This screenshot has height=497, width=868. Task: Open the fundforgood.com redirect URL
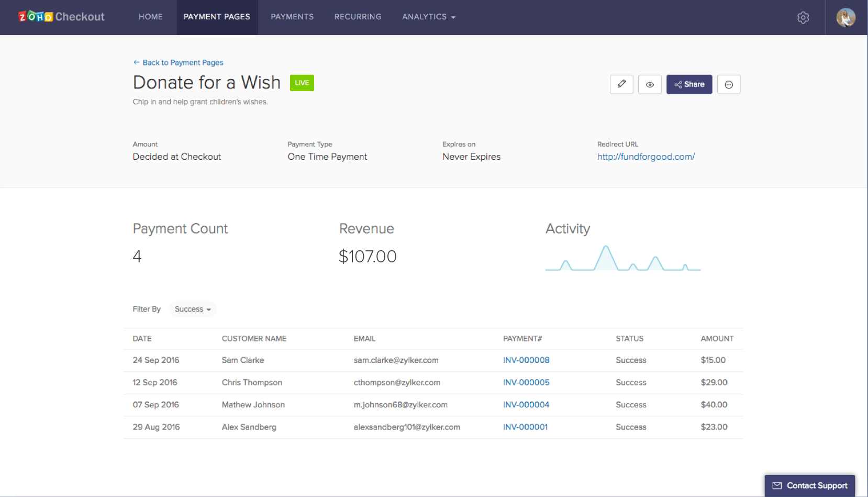click(646, 157)
